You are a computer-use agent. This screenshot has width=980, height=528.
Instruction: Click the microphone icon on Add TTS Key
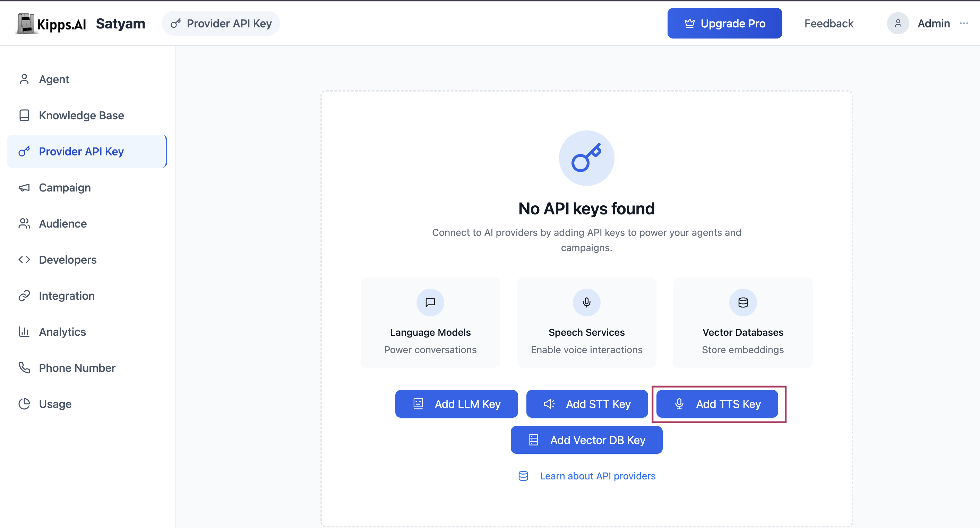coord(679,404)
